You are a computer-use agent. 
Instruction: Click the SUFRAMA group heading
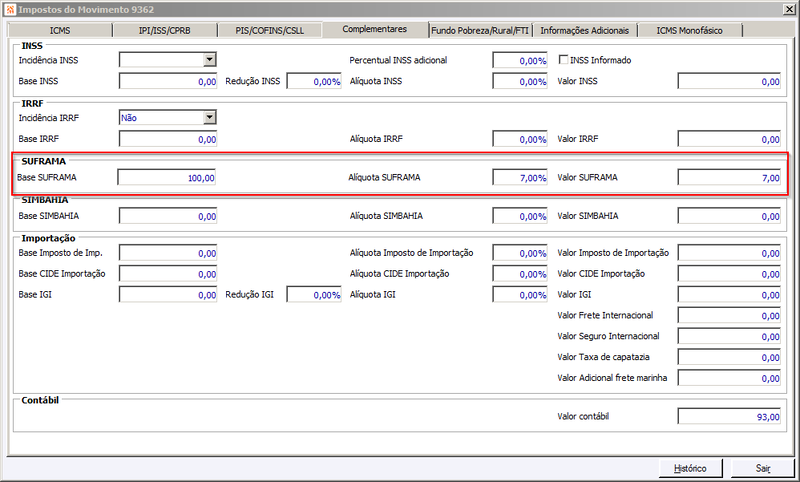tap(44, 161)
